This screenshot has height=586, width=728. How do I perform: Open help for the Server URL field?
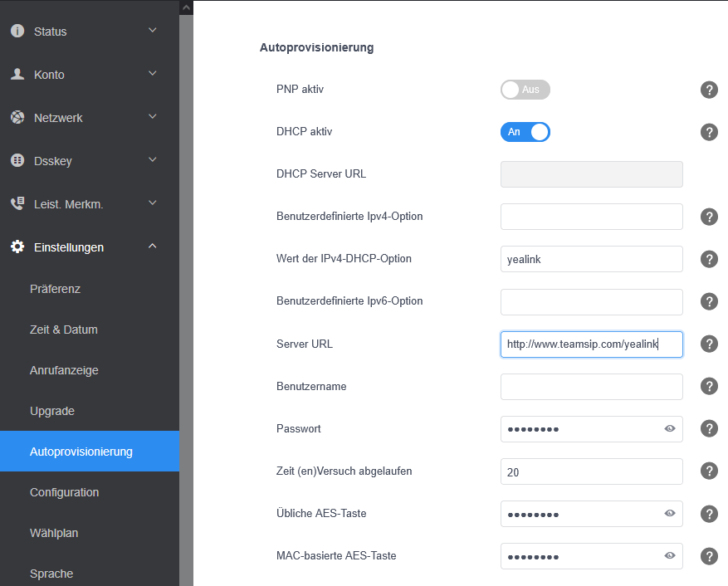[709, 344]
